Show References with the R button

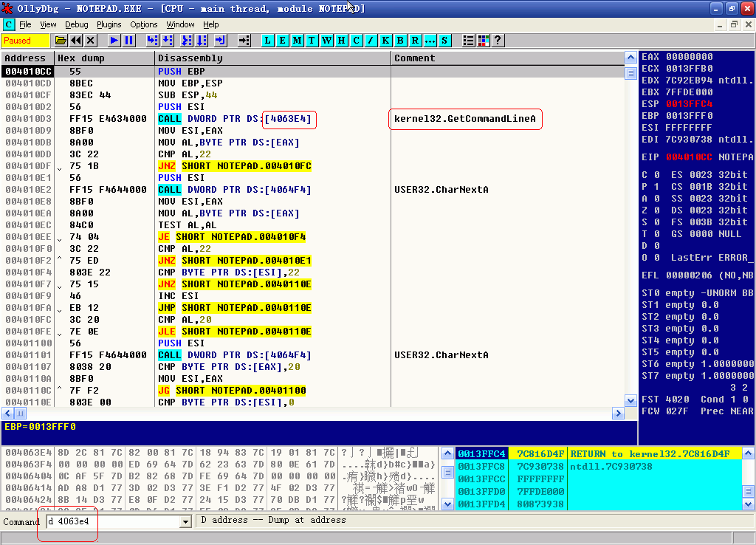(415, 41)
